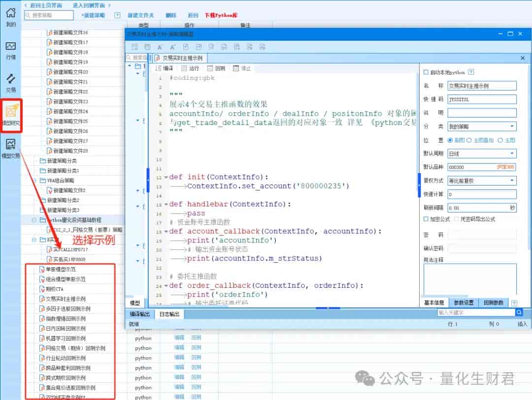
Task: Enable the 加密公式 checkbox
Action: 426,219
